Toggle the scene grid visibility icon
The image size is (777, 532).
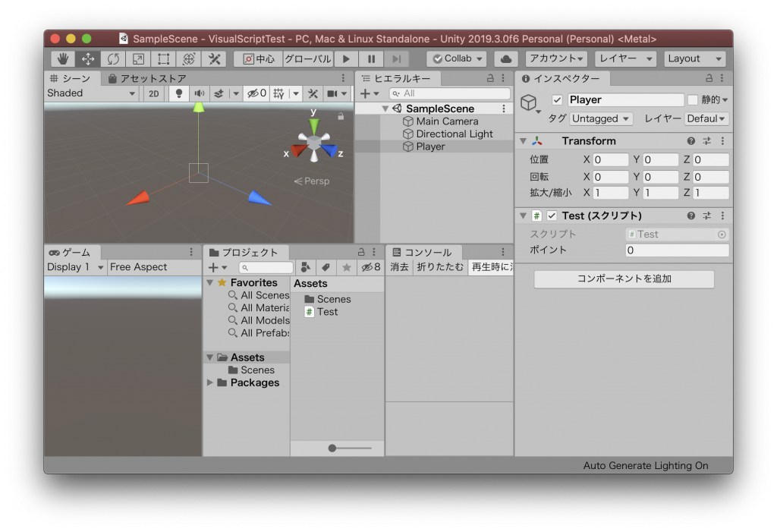point(279,93)
